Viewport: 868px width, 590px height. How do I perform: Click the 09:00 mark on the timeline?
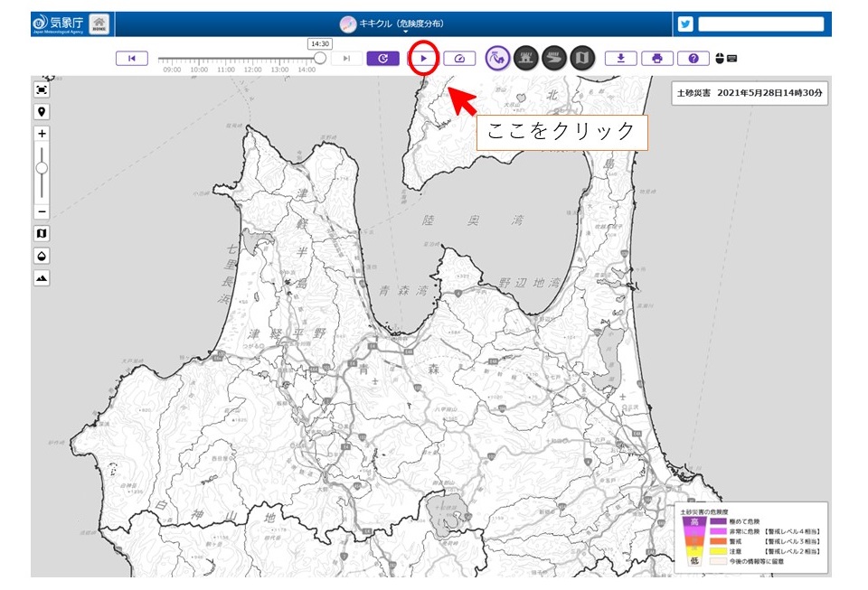(172, 70)
